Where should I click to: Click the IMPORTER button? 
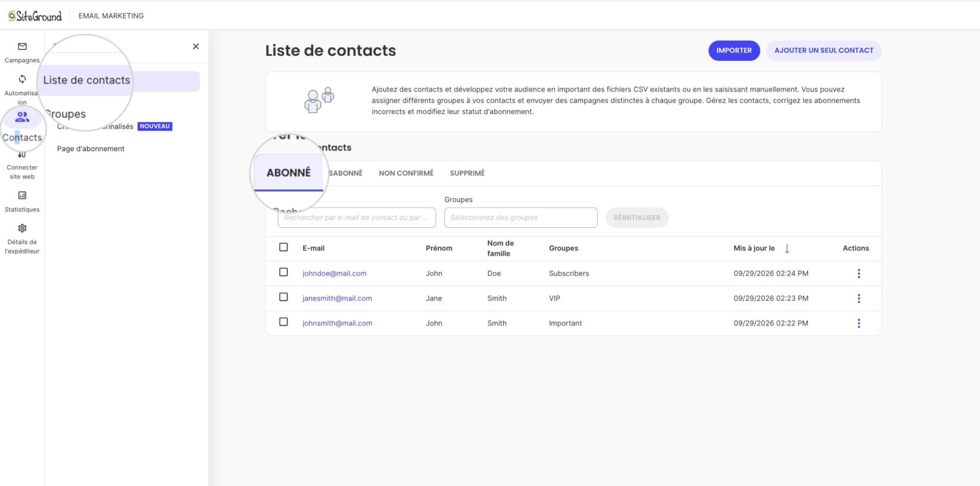click(734, 51)
